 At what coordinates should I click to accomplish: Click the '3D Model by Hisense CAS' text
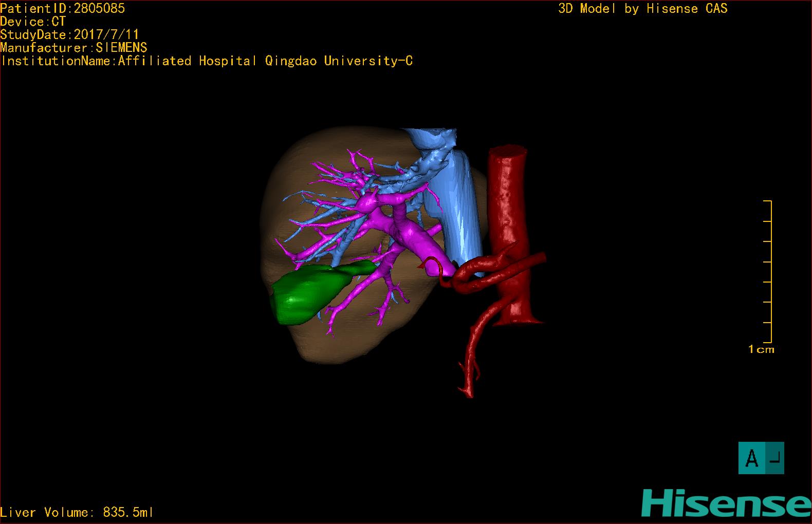click(x=643, y=8)
